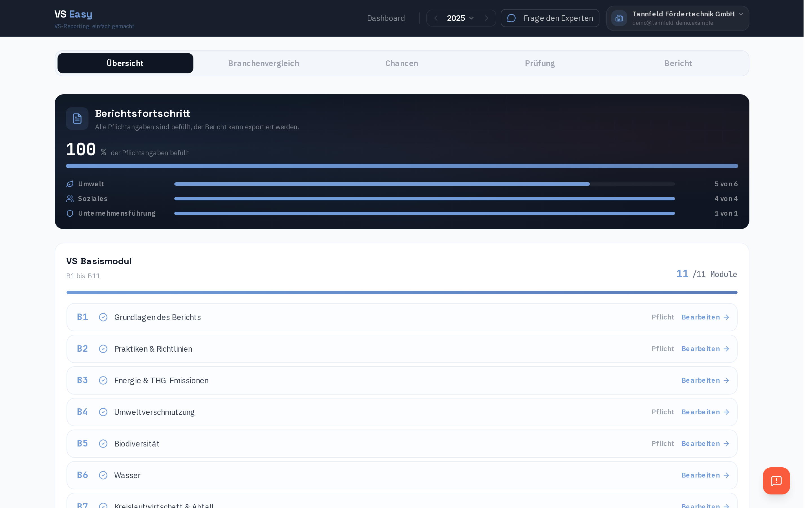
Task: Go to next year arrow
Action: pyautogui.click(x=487, y=18)
